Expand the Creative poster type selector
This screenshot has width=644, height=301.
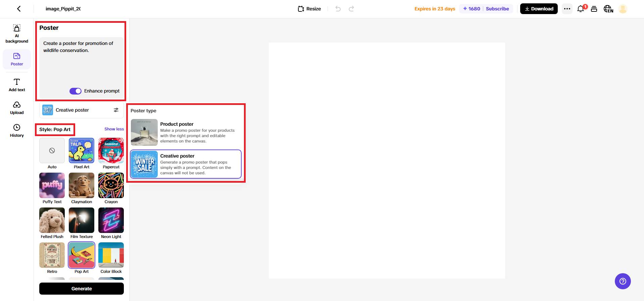pos(82,110)
